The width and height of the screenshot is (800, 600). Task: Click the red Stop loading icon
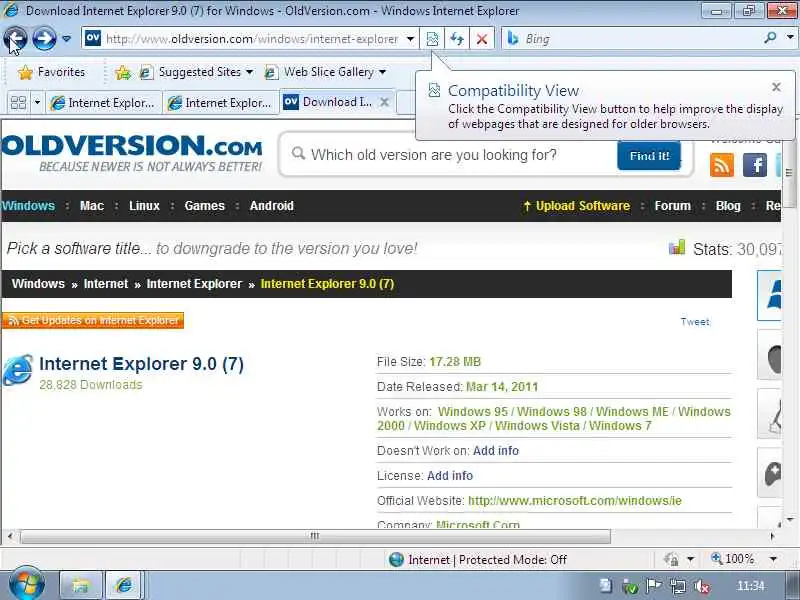(482, 39)
